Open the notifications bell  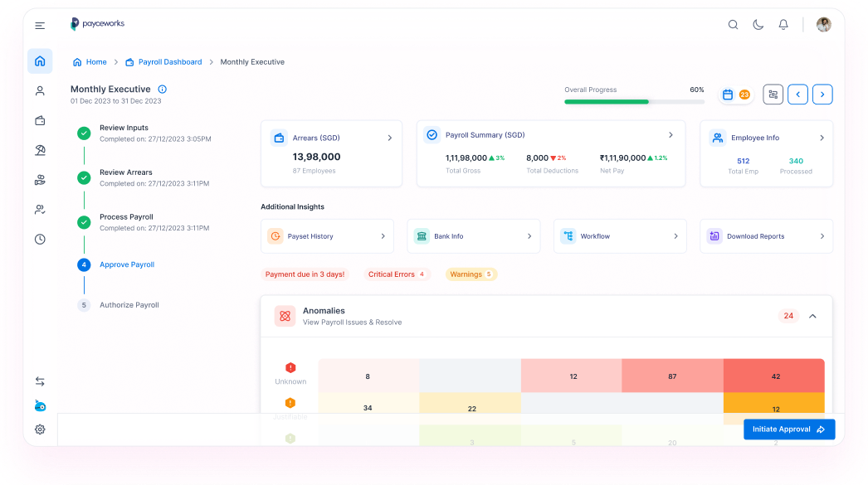783,24
